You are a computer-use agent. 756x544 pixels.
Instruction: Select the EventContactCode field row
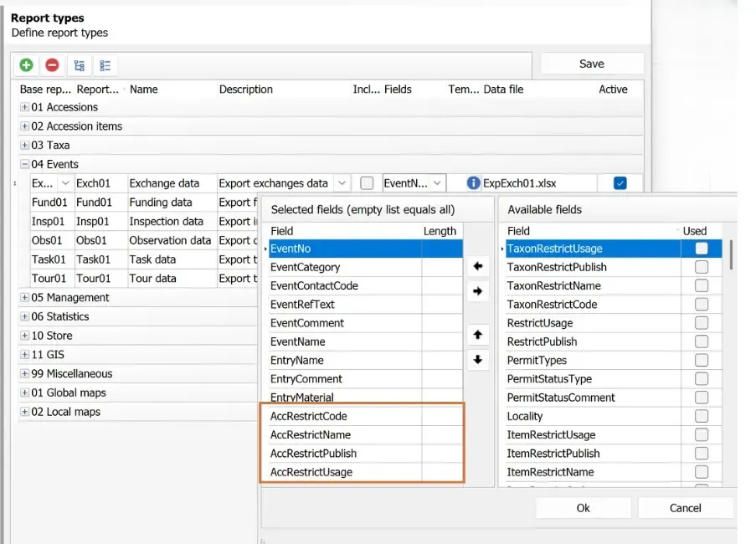coord(366,285)
